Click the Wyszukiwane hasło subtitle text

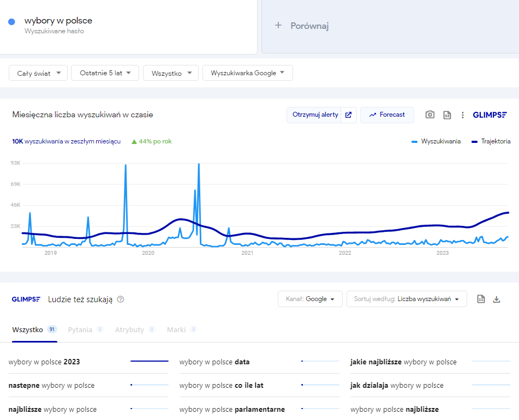pos(54,31)
